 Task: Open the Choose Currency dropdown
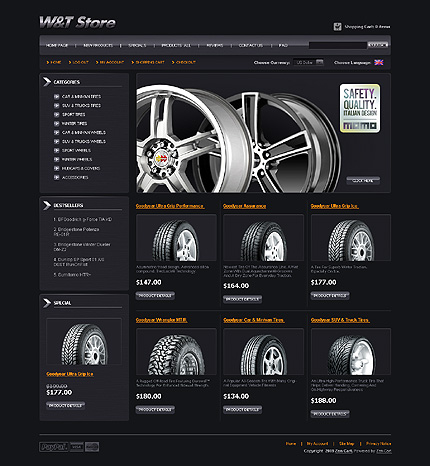tap(309, 62)
